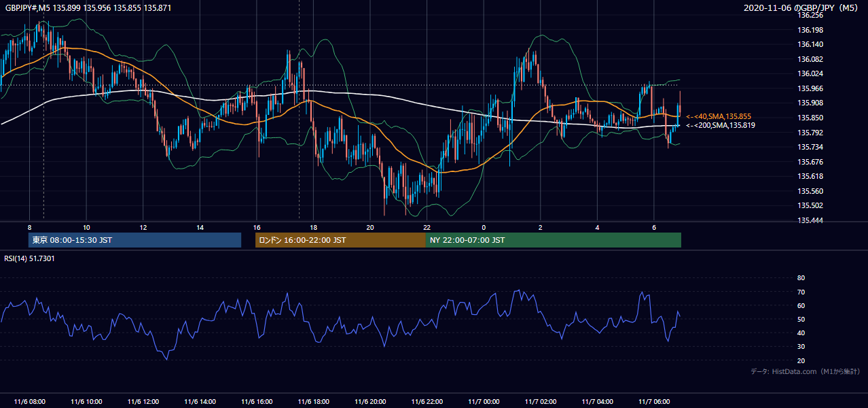This screenshot has height=408, width=868.
Task: Click the bottom date label 11/6 12:00
Action: (x=143, y=402)
